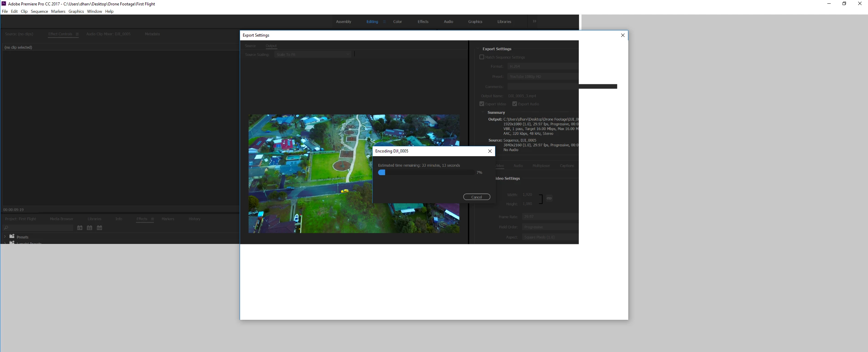The image size is (868, 352).
Task: Switch to the Graphics workspace
Action: [475, 22]
